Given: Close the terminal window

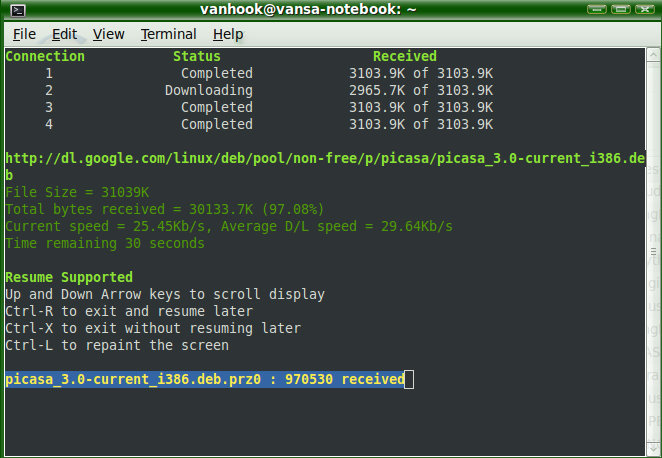Looking at the screenshot, I should coord(645,9).
